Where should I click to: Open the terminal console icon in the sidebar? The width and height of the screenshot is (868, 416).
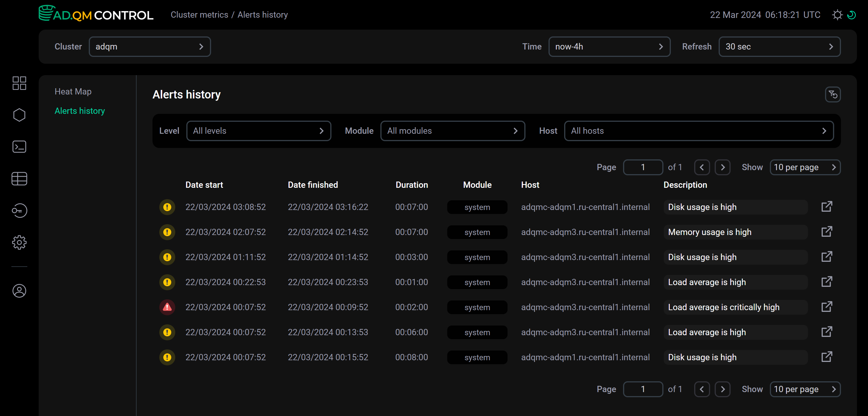tap(19, 146)
